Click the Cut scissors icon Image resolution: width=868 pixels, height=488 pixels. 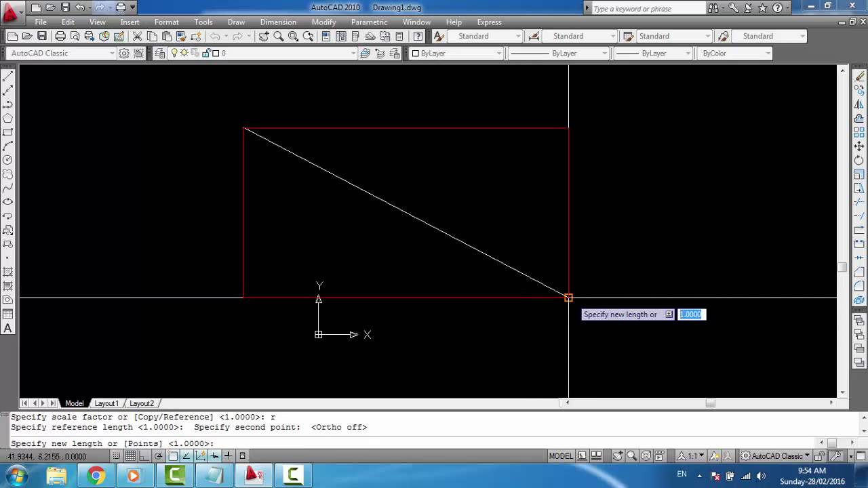tap(137, 36)
